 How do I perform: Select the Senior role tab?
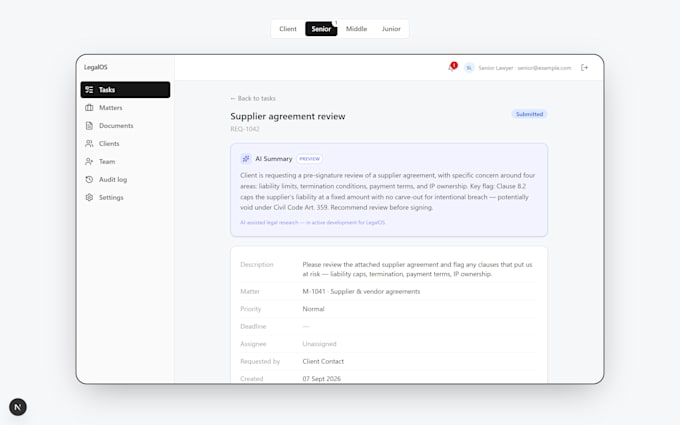[x=321, y=29]
